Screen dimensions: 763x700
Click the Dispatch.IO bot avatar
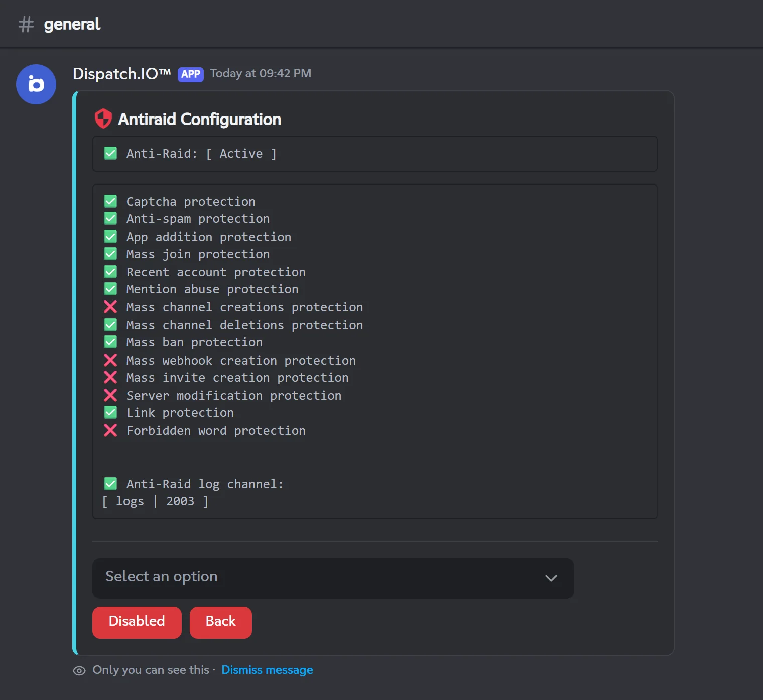pos(36,84)
